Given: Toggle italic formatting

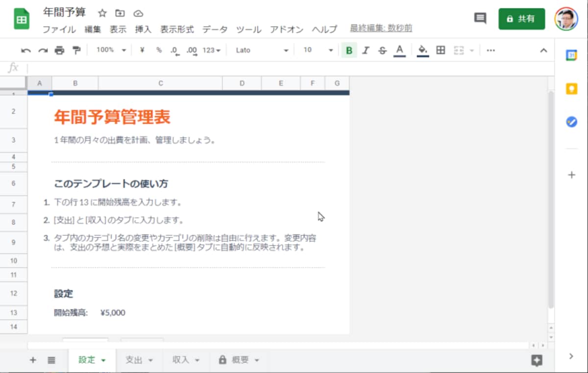Looking at the screenshot, I should click(366, 50).
